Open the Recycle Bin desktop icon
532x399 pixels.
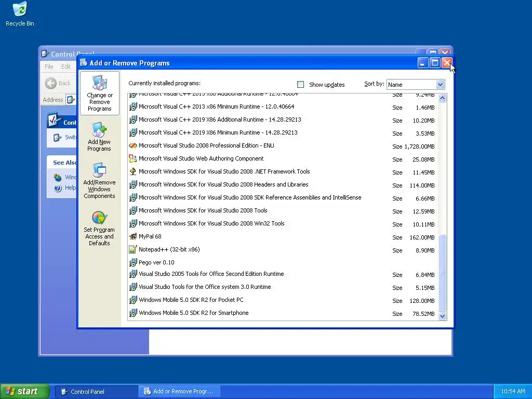pos(20,14)
